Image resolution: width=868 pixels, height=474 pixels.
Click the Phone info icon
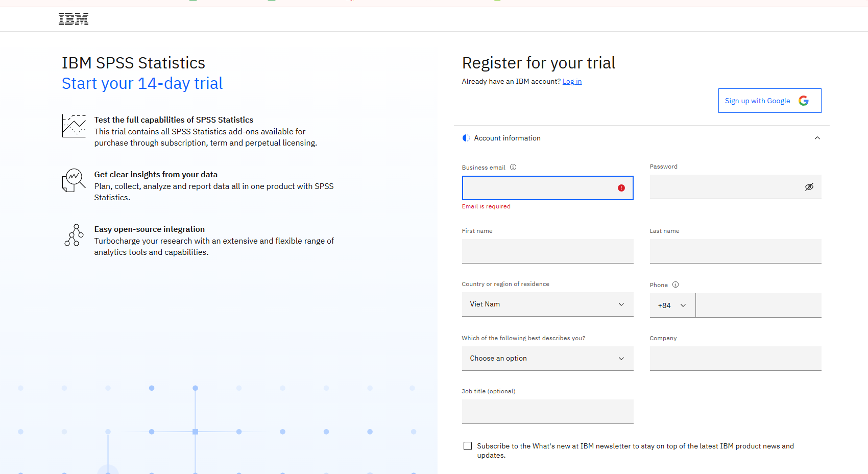[x=676, y=285]
